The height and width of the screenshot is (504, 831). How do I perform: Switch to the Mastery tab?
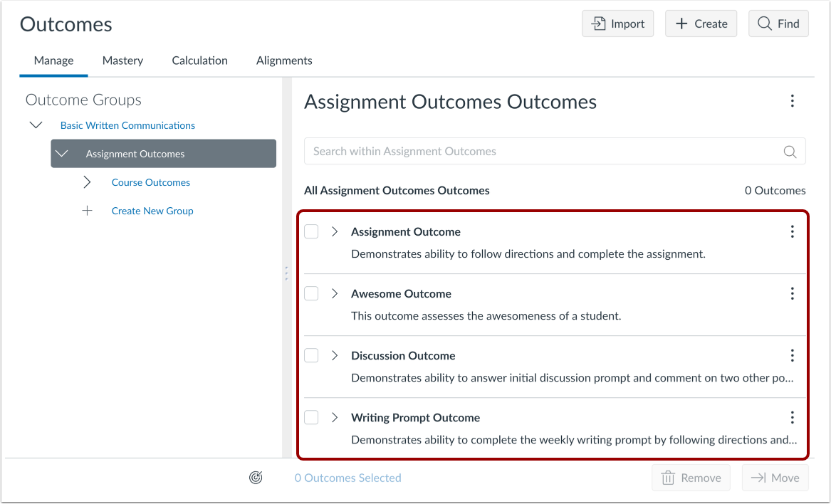pos(122,61)
